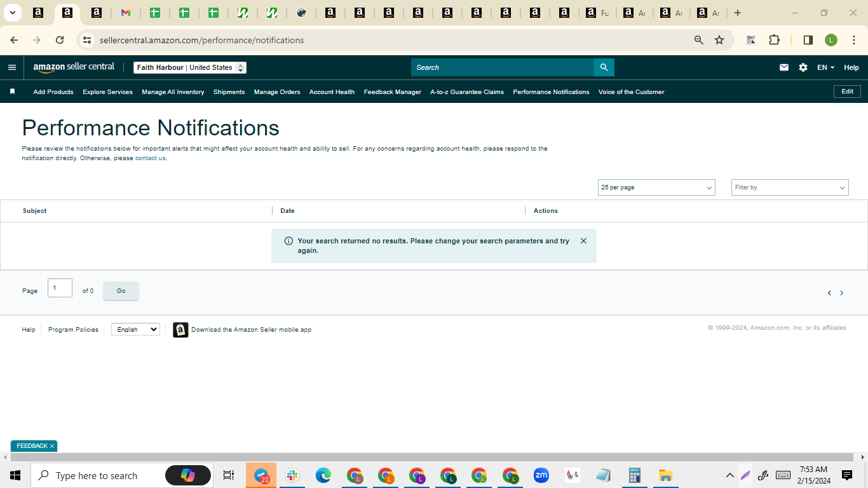Open the Help link in footer

[x=29, y=330]
